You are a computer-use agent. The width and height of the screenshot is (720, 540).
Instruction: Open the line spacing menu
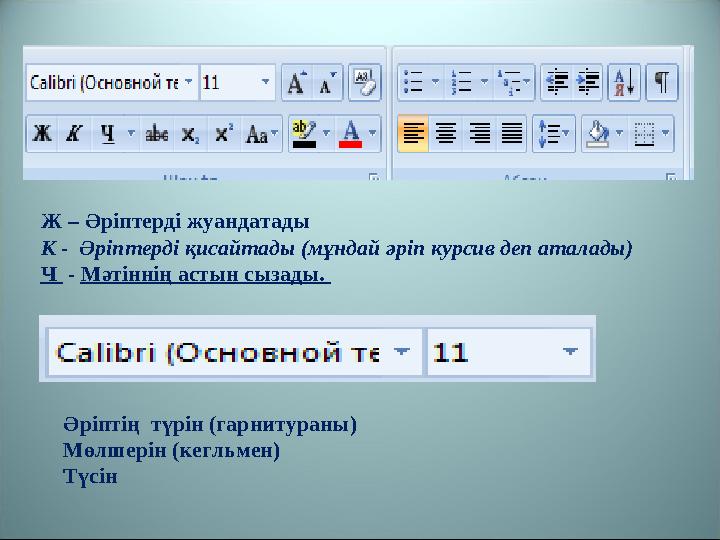554,134
